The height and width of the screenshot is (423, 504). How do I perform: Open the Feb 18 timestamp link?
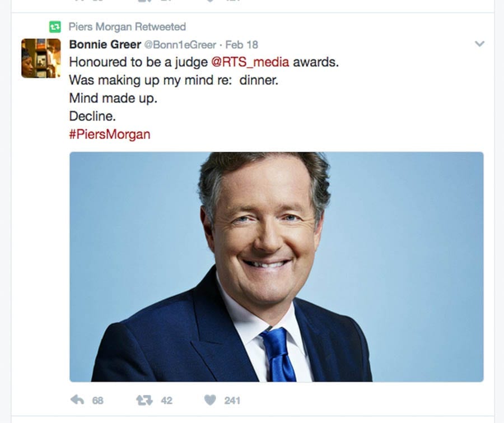pos(242,45)
